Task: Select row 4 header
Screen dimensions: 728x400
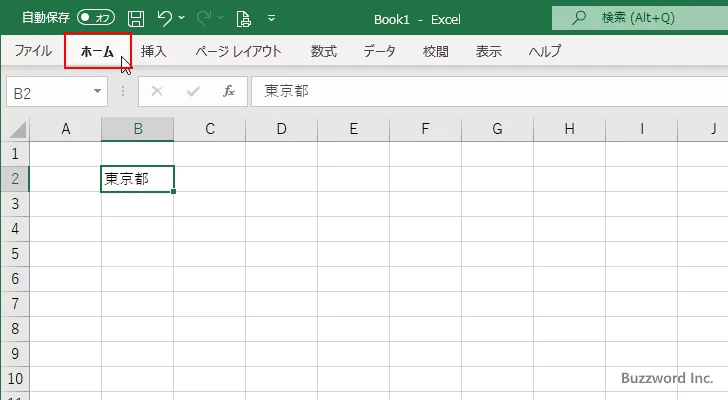Action: click(15, 229)
